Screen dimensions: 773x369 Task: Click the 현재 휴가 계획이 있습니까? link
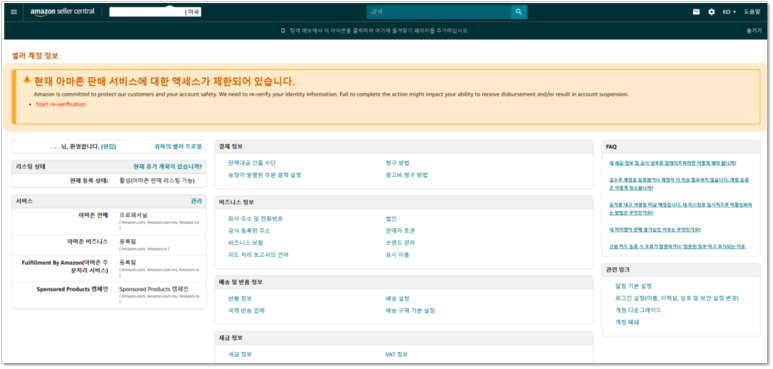168,167
